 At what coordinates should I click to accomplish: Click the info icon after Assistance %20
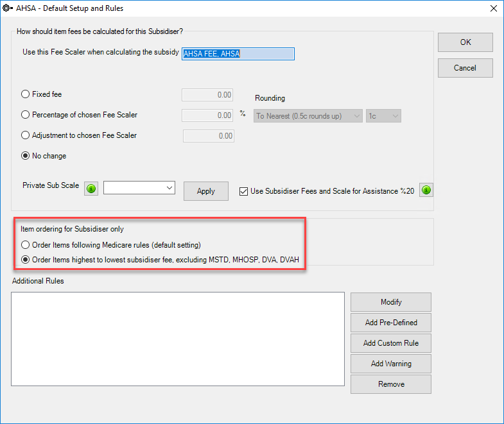426,190
